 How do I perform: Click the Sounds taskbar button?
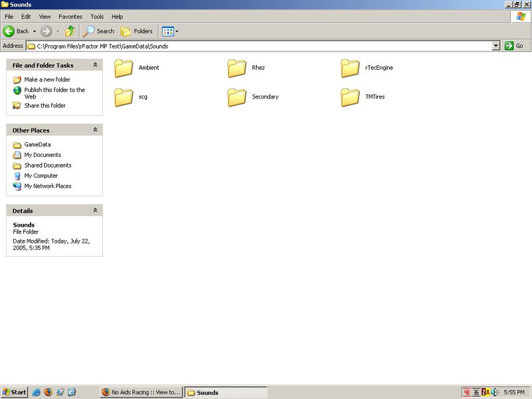pos(226,392)
